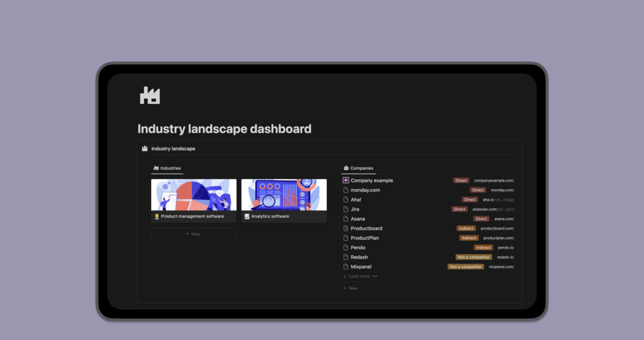Open the monday.com company entry
644x340 pixels.
pos(365,190)
